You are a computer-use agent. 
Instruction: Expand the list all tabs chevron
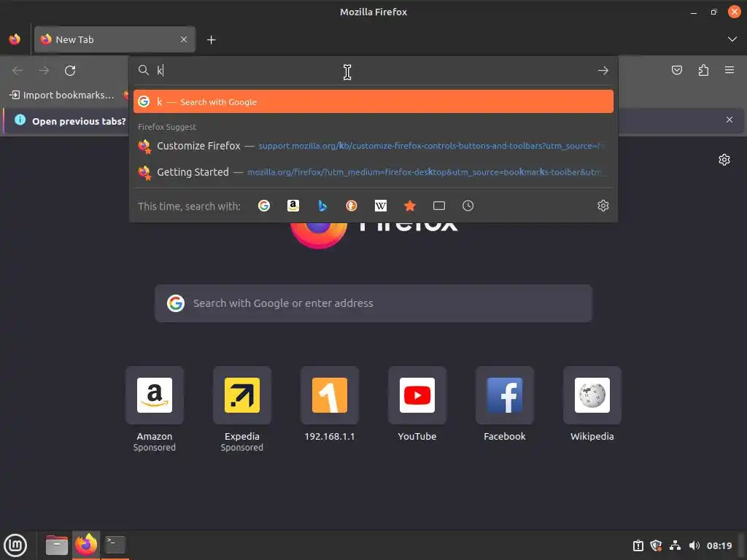coord(732,39)
